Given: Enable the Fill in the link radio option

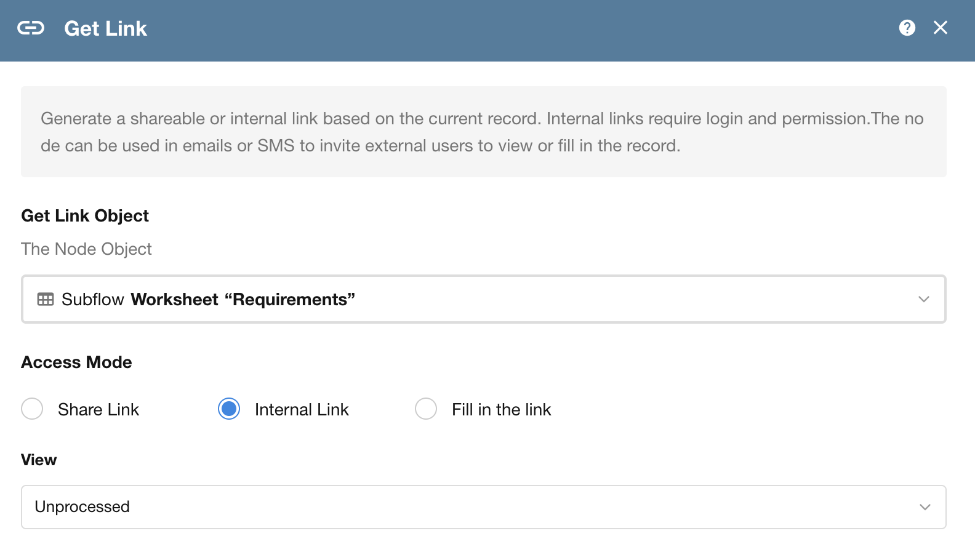Looking at the screenshot, I should point(426,409).
